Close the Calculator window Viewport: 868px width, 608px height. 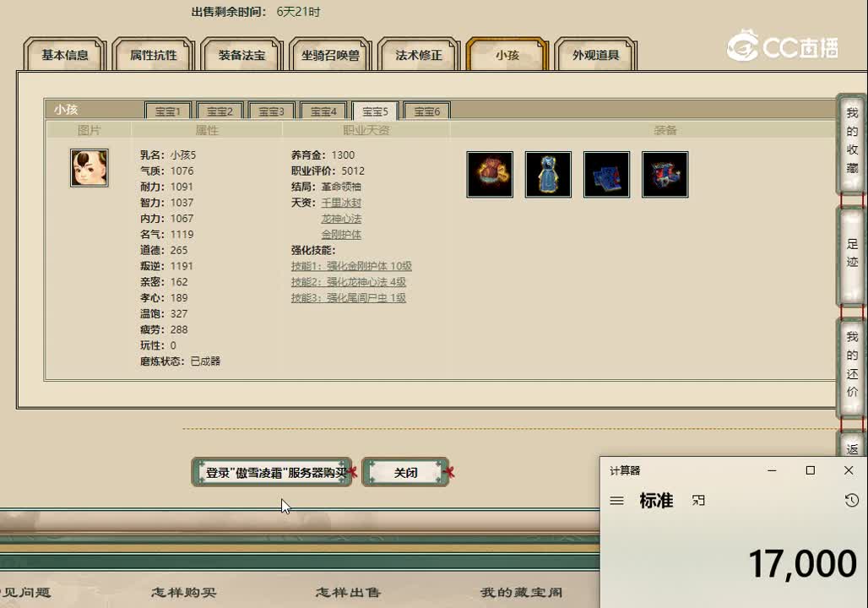coord(849,470)
